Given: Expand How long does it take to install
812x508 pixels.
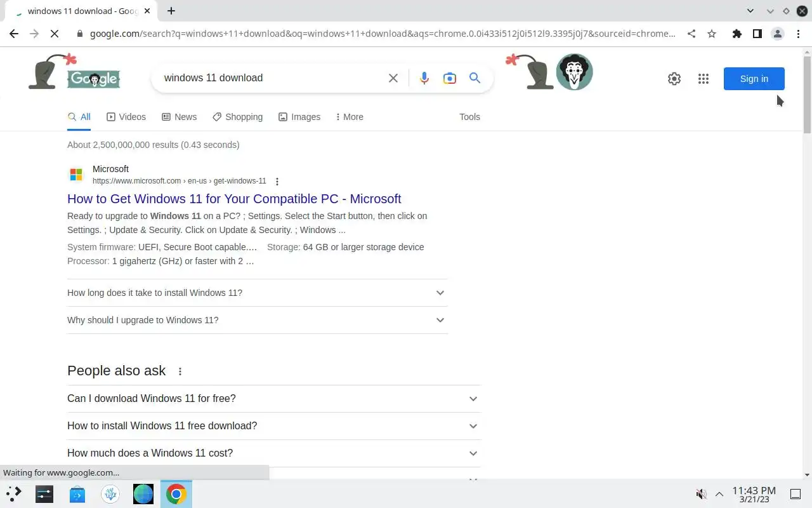Looking at the screenshot, I should [x=258, y=293].
